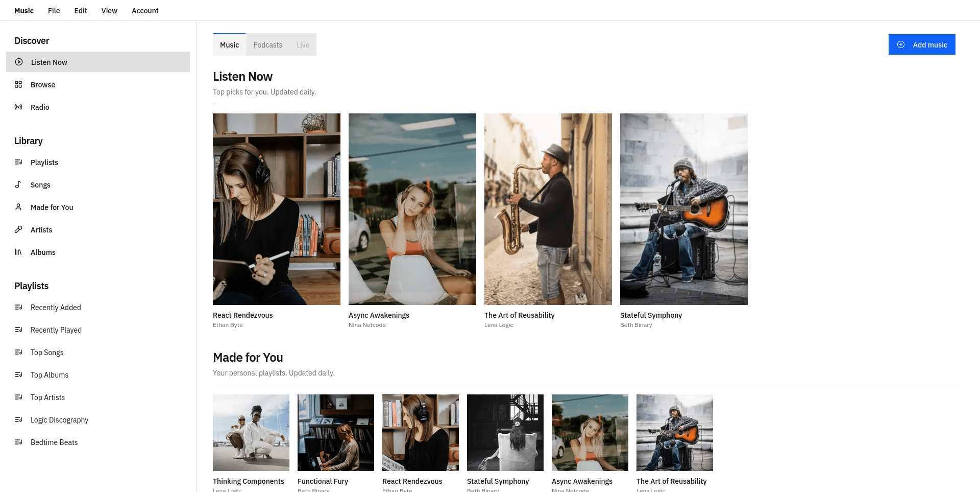The width and height of the screenshot is (980, 492).
Task: Click the Lena Logic artist under Art of Reusability
Action: click(499, 325)
